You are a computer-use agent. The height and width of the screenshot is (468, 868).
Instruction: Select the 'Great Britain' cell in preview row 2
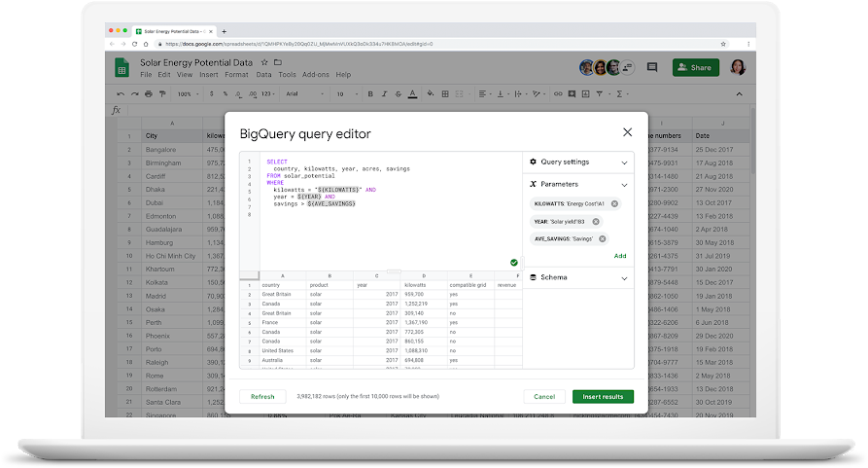[x=283, y=295]
